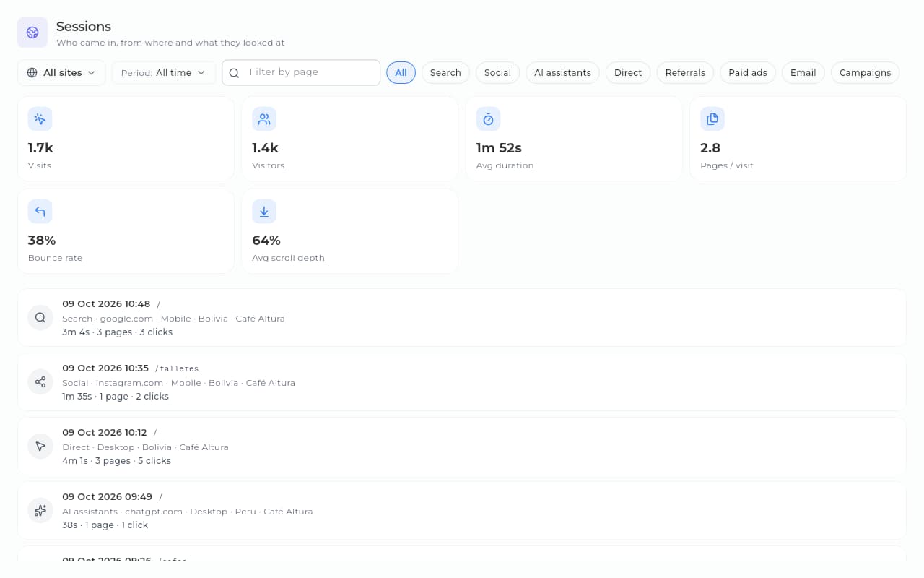Filter sessions by Social
This screenshot has height=578, width=924.
497,73
